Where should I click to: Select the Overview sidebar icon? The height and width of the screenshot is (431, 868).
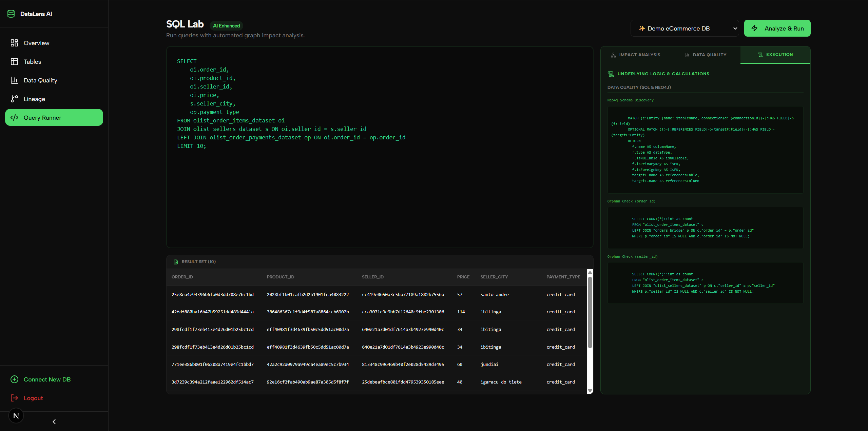(x=14, y=43)
